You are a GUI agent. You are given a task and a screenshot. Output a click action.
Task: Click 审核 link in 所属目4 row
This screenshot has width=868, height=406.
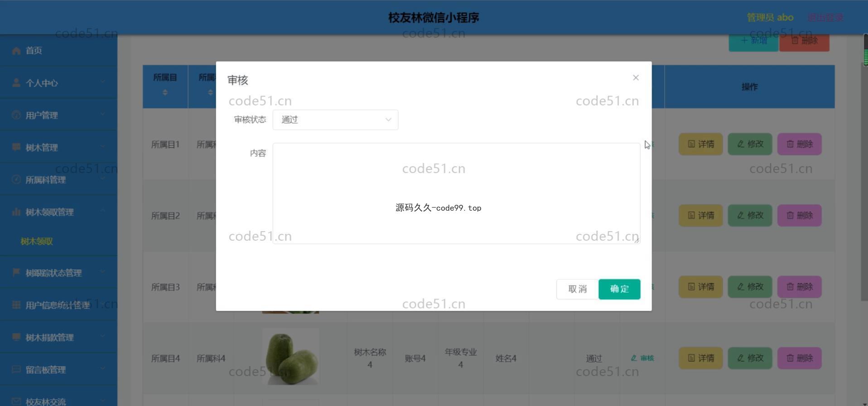[x=642, y=358]
